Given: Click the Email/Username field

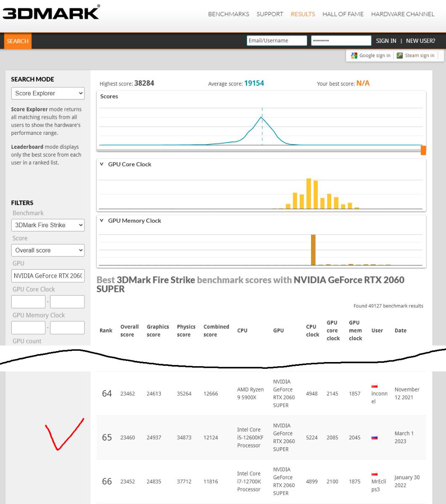Looking at the screenshot, I should [277, 41].
